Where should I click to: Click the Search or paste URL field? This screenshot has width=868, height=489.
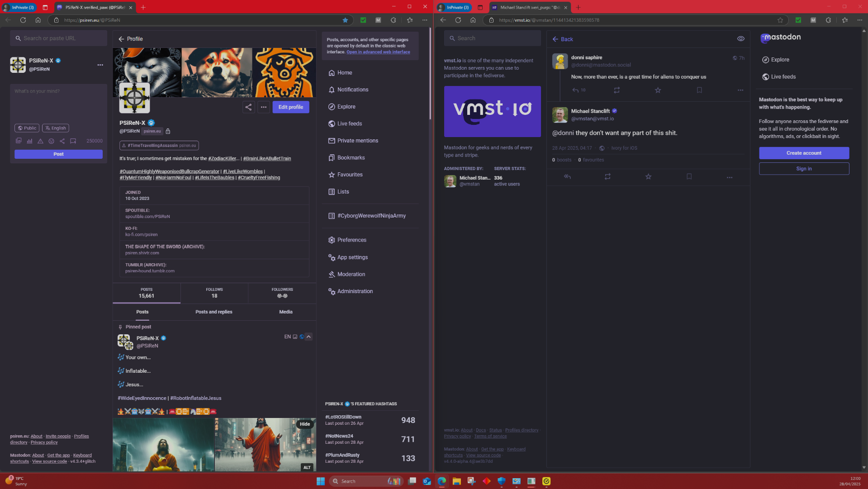(58, 38)
